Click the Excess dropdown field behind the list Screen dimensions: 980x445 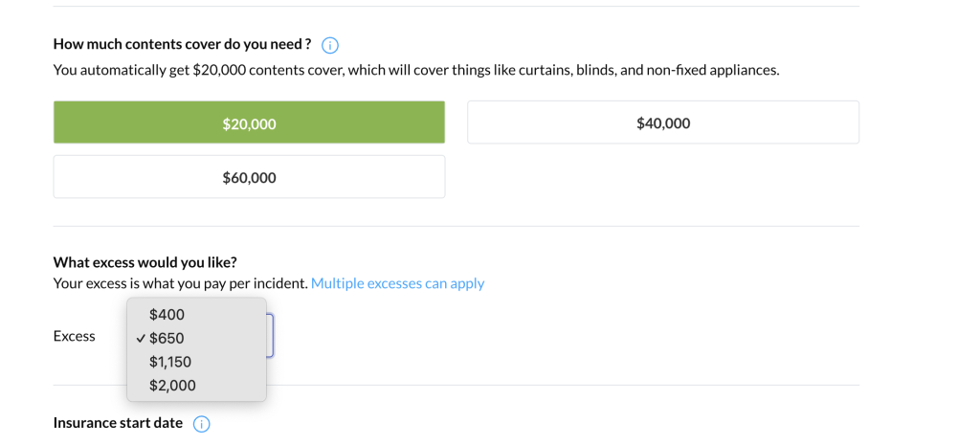tap(270, 336)
